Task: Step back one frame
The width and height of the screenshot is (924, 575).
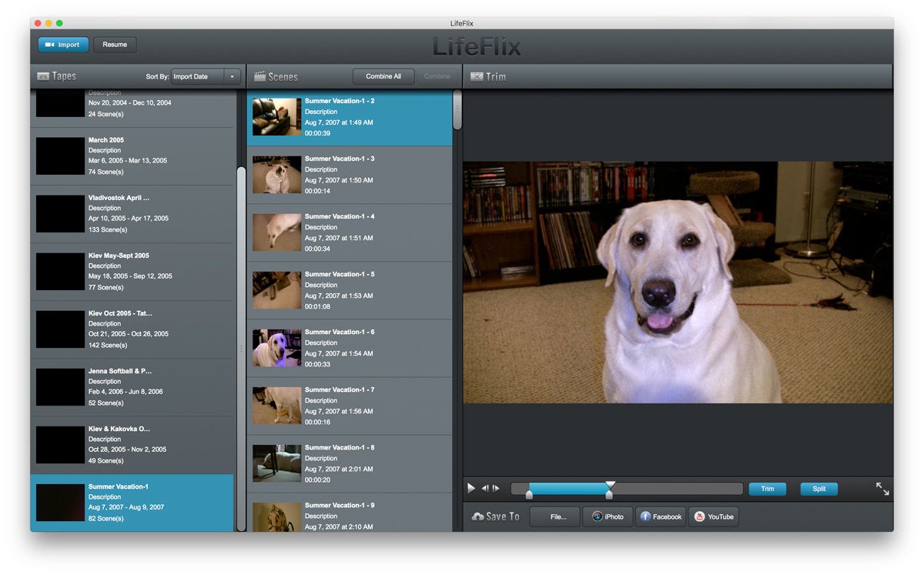Action: point(485,488)
